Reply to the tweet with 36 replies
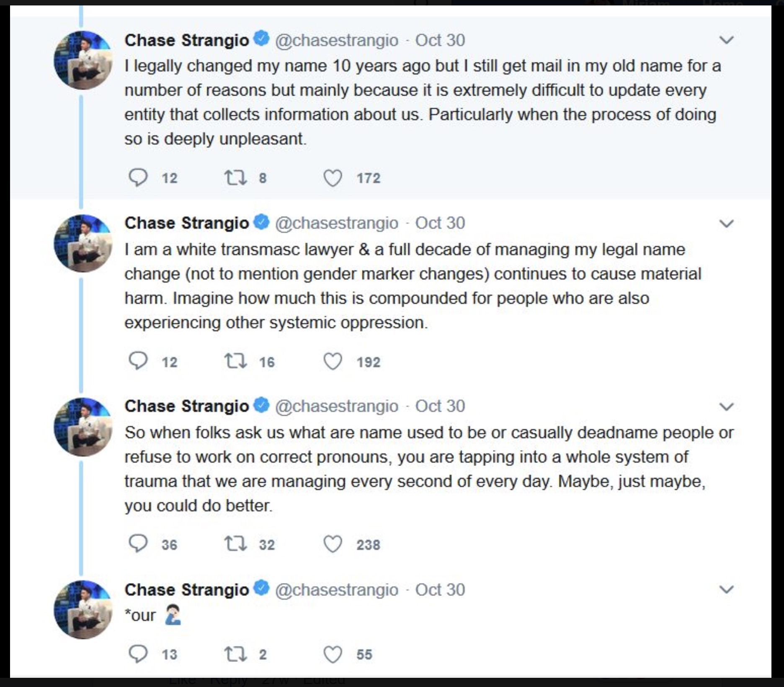 tap(138, 544)
